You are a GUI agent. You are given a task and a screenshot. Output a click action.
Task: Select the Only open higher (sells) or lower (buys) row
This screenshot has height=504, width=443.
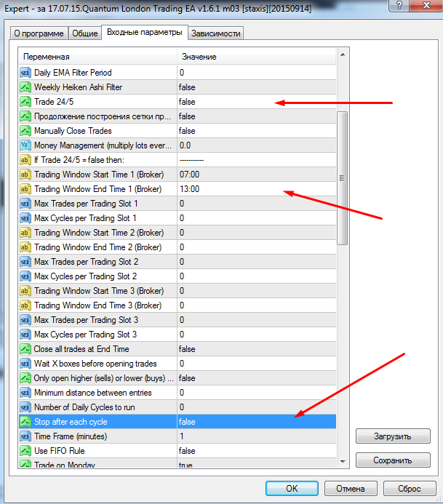click(x=177, y=378)
